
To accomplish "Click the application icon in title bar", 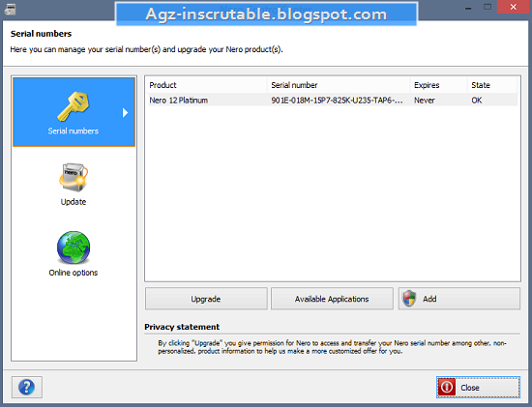I will click(10, 9).
